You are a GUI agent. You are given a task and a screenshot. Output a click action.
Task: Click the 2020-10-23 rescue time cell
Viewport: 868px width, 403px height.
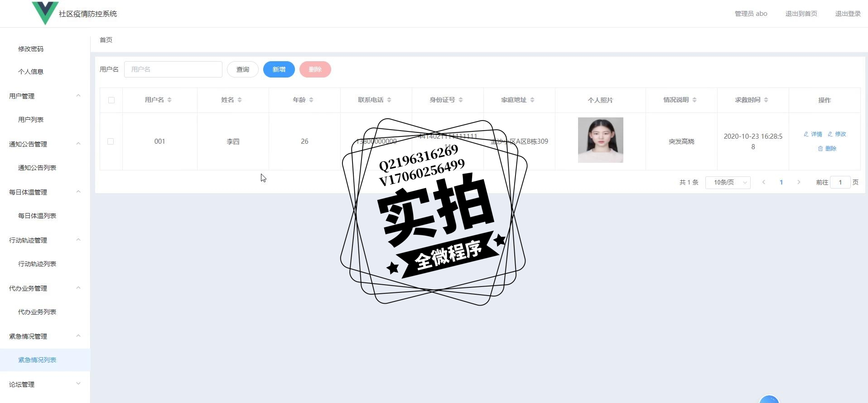pyautogui.click(x=753, y=141)
